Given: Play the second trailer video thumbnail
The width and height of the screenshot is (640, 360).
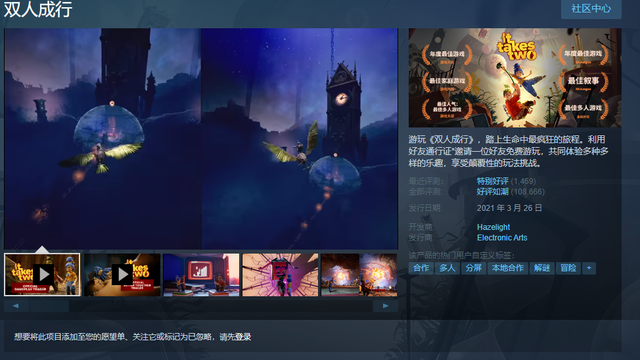Looking at the screenshot, I should pyautogui.click(x=122, y=275).
